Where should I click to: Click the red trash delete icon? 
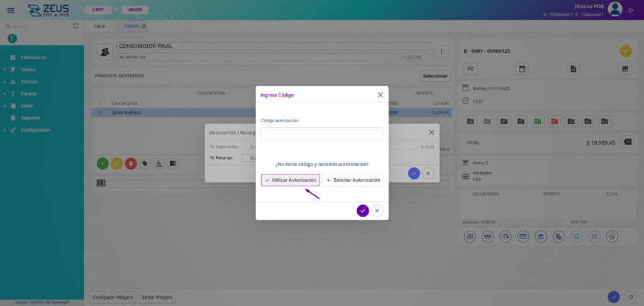tap(131, 164)
